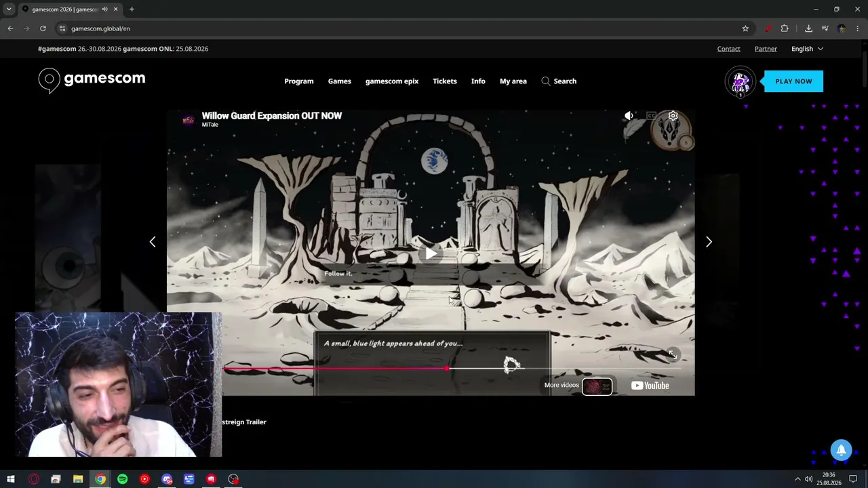Go to gamescom epix section

[392, 81]
